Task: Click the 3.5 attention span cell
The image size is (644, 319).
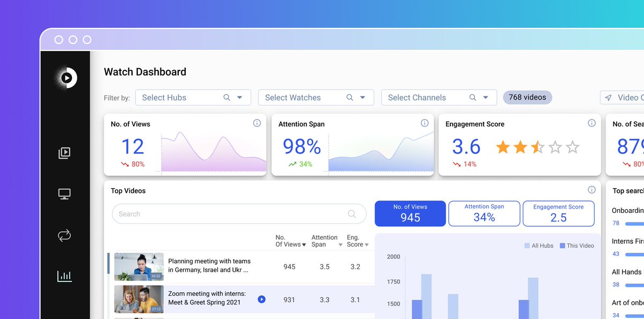Action: (325, 267)
